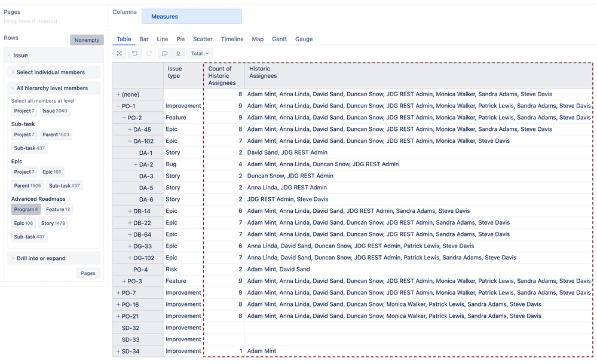This screenshot has width=597, height=364.
Task: Click the DA-6 row label
Action: click(146, 200)
